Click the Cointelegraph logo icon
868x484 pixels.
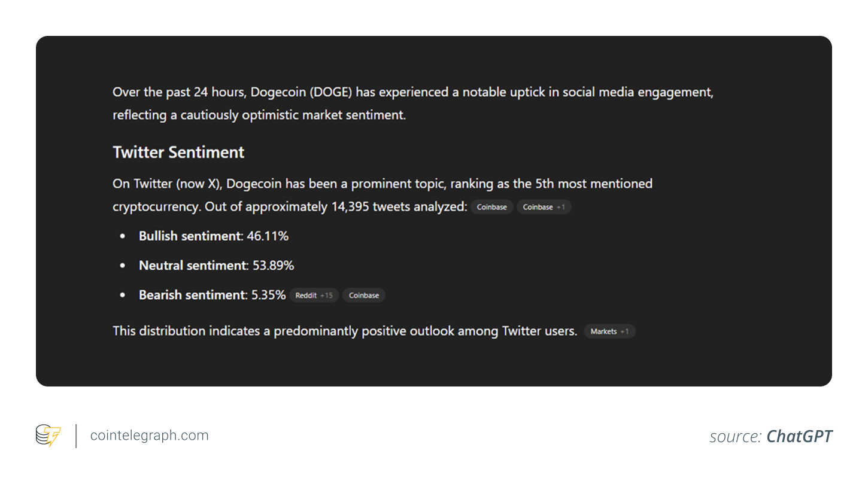(x=48, y=436)
